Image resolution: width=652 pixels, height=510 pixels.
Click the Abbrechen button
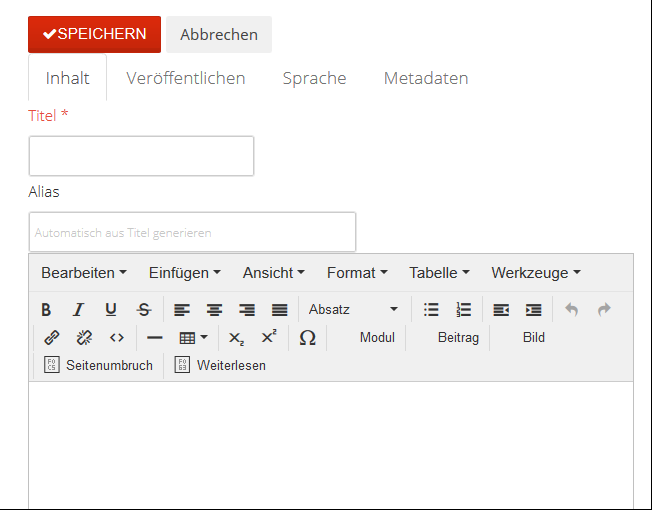click(x=219, y=34)
